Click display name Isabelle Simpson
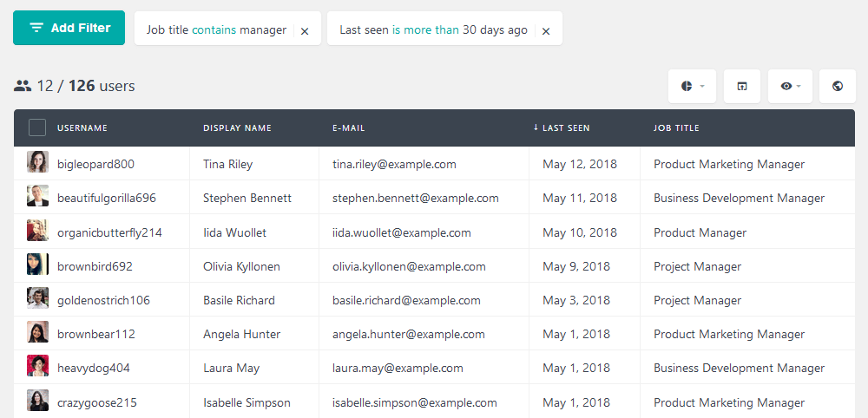 click(x=247, y=402)
